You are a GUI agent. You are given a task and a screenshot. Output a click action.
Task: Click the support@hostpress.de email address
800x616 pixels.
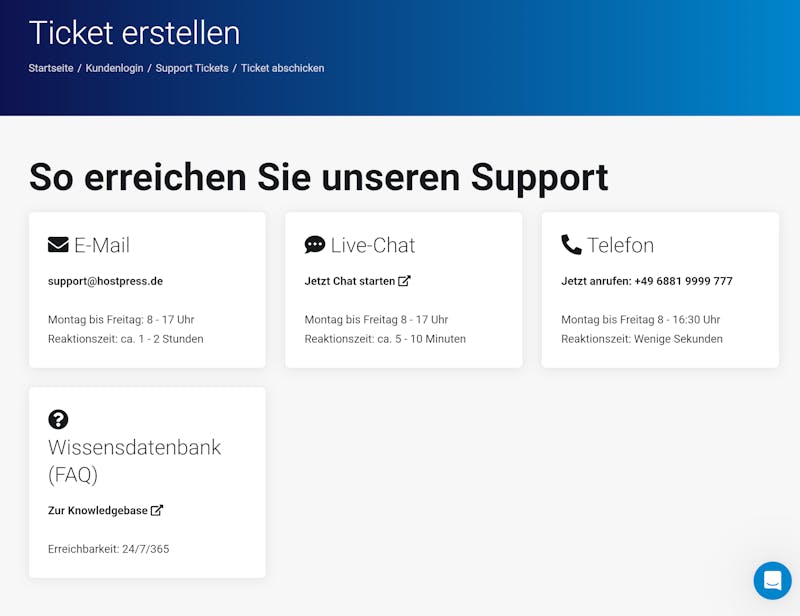[106, 281]
